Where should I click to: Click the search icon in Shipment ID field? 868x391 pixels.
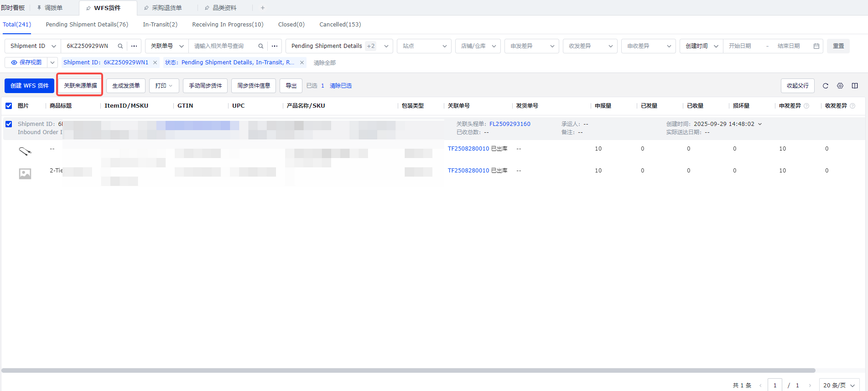[120, 46]
